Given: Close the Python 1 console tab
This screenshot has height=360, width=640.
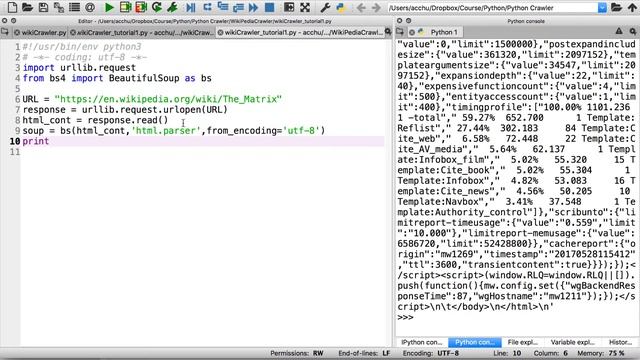Looking at the screenshot, I should 412,32.
